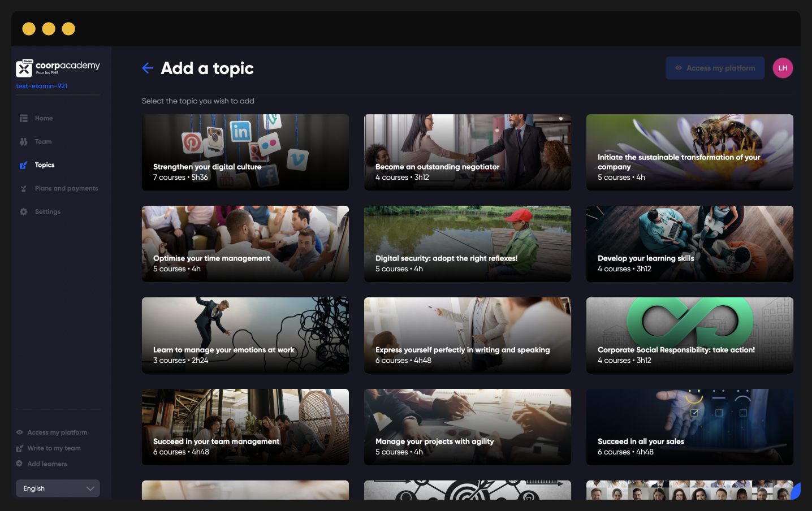Viewport: 812px width, 511px height.
Task: Pick the Succeed in all your sales card
Action: click(x=689, y=427)
